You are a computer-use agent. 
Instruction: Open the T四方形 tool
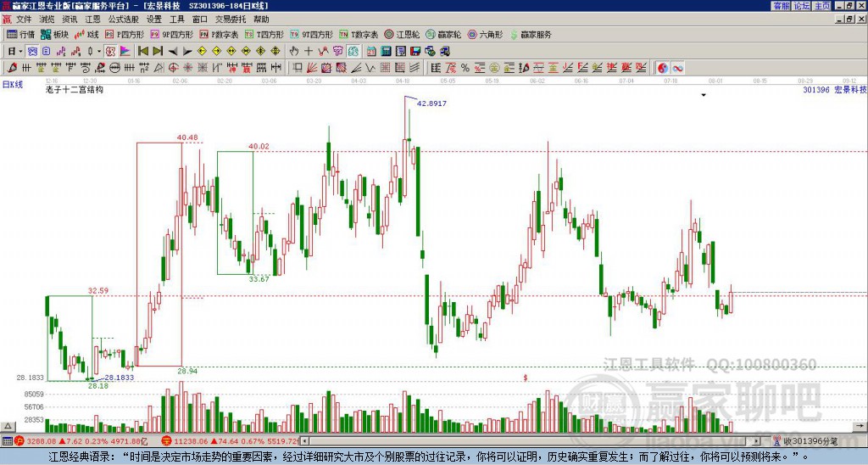[x=264, y=34]
